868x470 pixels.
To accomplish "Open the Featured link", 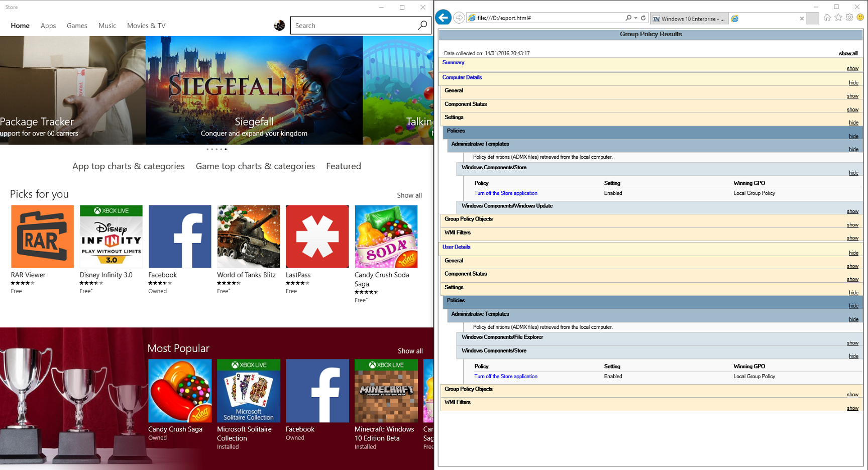I will (x=344, y=166).
